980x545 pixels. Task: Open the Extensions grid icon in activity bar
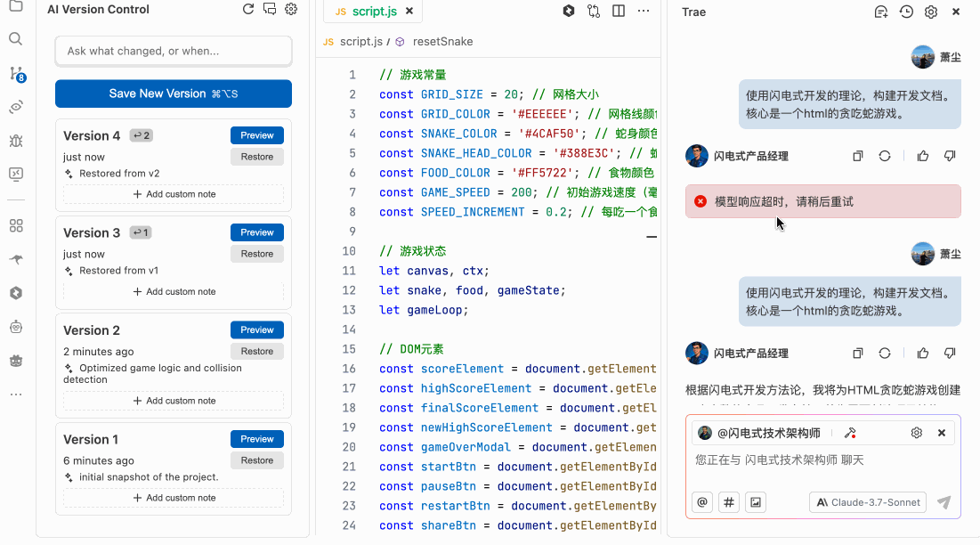pos(16,225)
